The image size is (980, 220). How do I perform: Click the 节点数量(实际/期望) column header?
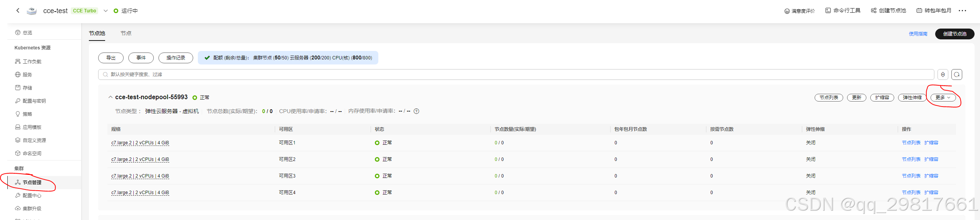tap(515, 129)
